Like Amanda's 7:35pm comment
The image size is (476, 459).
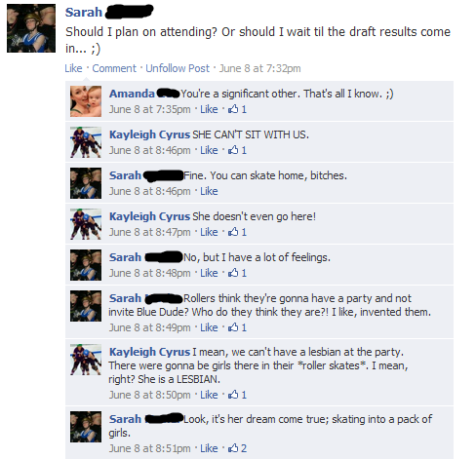(209, 109)
